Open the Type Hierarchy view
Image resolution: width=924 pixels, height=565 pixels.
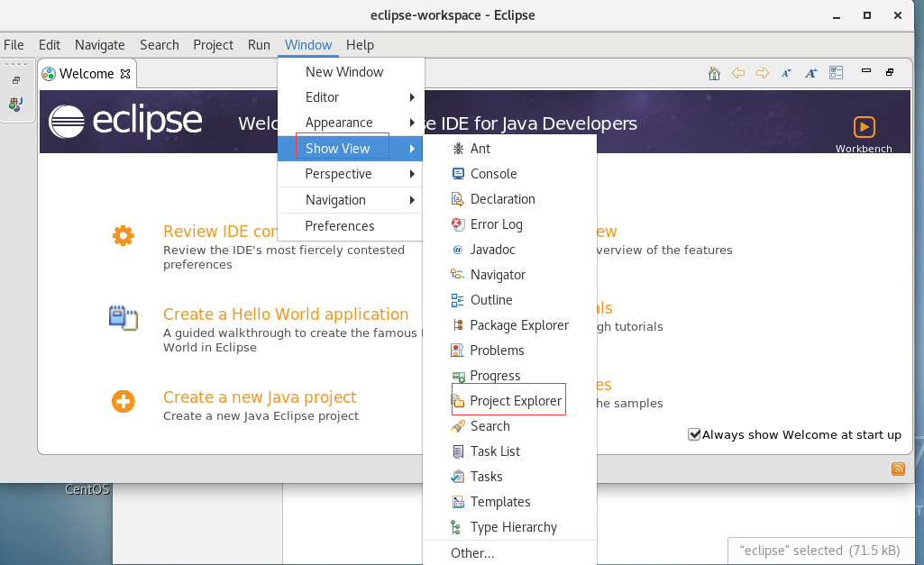tap(509, 527)
